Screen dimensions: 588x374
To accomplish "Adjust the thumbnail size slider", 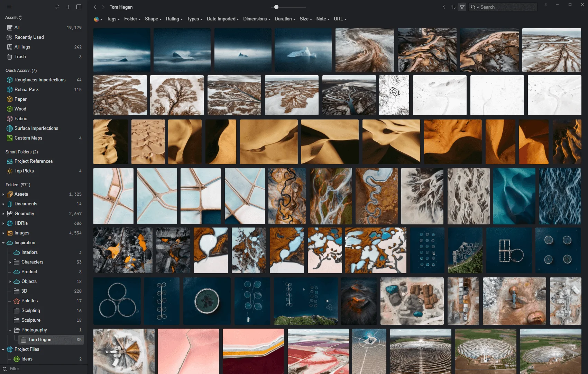I will [276, 7].
